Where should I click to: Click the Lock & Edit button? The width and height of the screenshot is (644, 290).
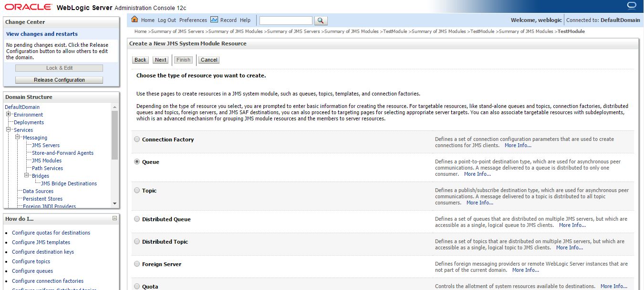(x=59, y=68)
